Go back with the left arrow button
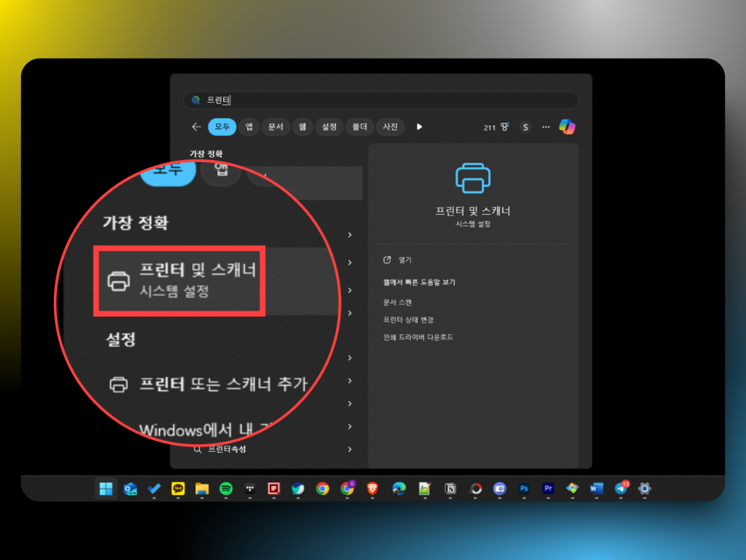 [x=196, y=127]
